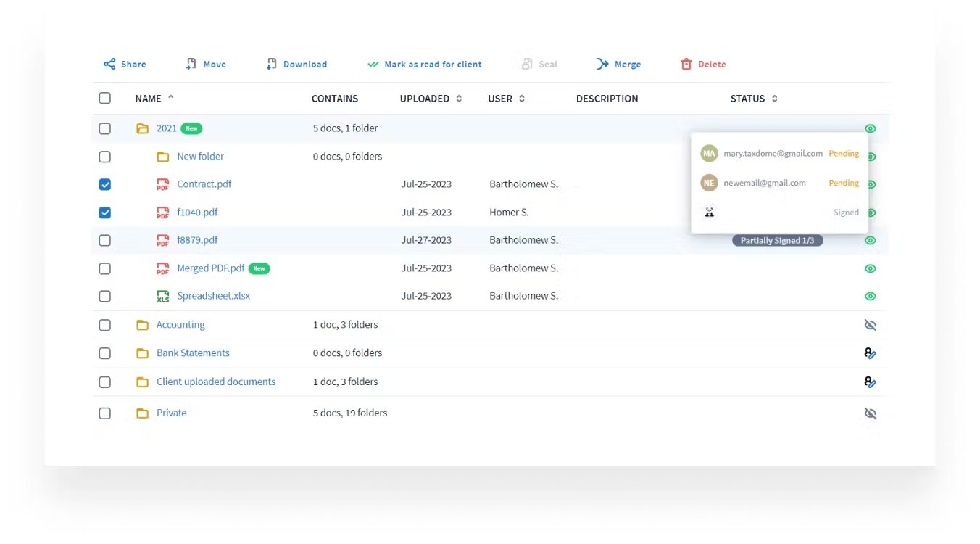Toggle the select-all checkbox in header

105,98
